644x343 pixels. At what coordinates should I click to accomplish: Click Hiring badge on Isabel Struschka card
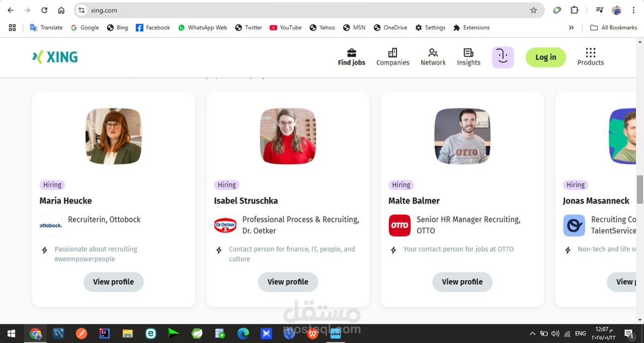pyautogui.click(x=227, y=185)
